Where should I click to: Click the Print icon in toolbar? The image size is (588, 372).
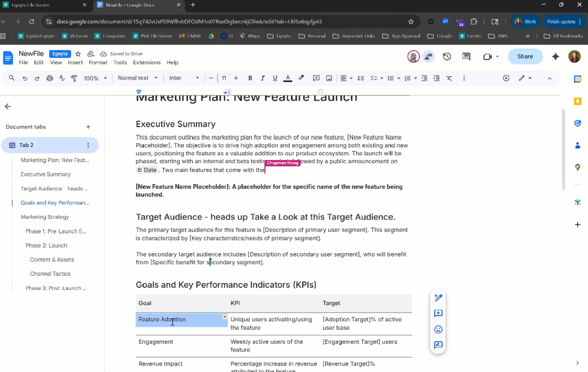[x=49, y=78]
